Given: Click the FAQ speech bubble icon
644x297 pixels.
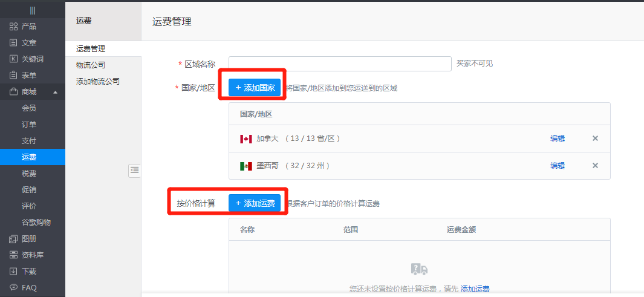Looking at the screenshot, I should click(13, 288).
